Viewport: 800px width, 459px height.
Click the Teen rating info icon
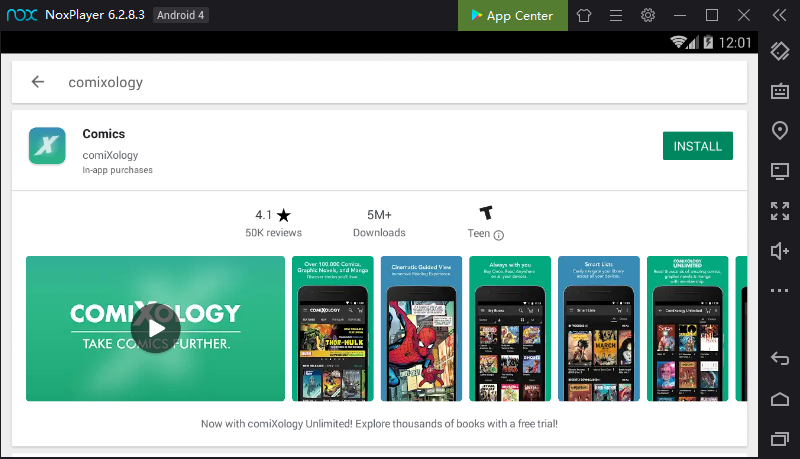pos(499,235)
